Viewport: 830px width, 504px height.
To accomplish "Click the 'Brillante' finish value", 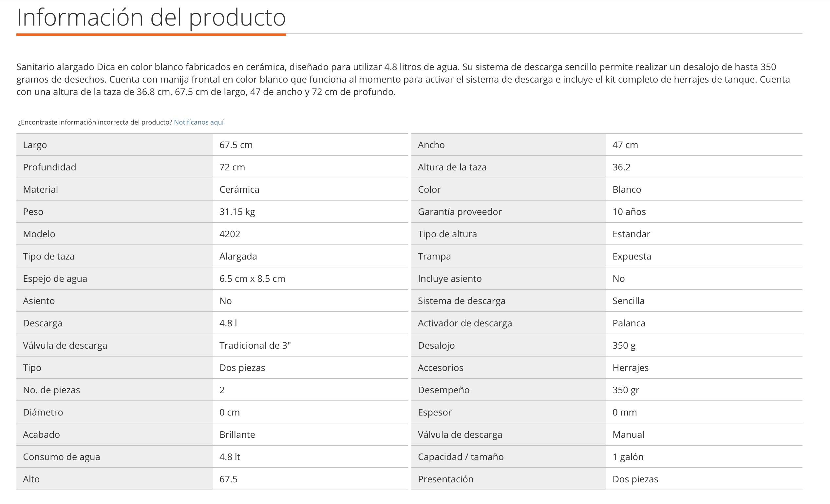I will click(237, 435).
